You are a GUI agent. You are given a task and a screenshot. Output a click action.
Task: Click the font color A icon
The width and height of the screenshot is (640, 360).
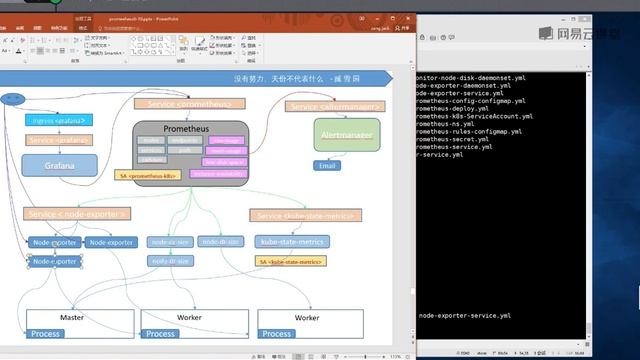coord(18,51)
